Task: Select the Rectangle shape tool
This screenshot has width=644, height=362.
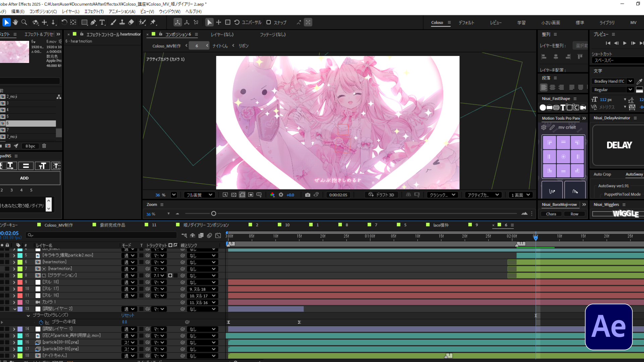Action: pyautogui.click(x=85, y=22)
